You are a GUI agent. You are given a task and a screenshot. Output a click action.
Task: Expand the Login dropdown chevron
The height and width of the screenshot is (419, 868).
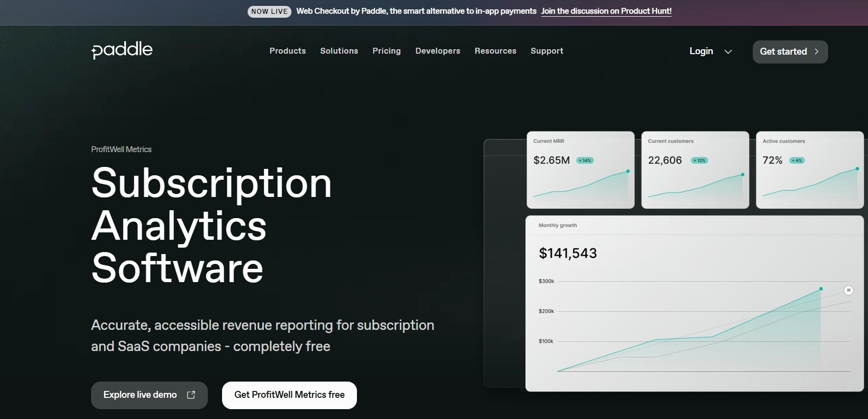(728, 52)
